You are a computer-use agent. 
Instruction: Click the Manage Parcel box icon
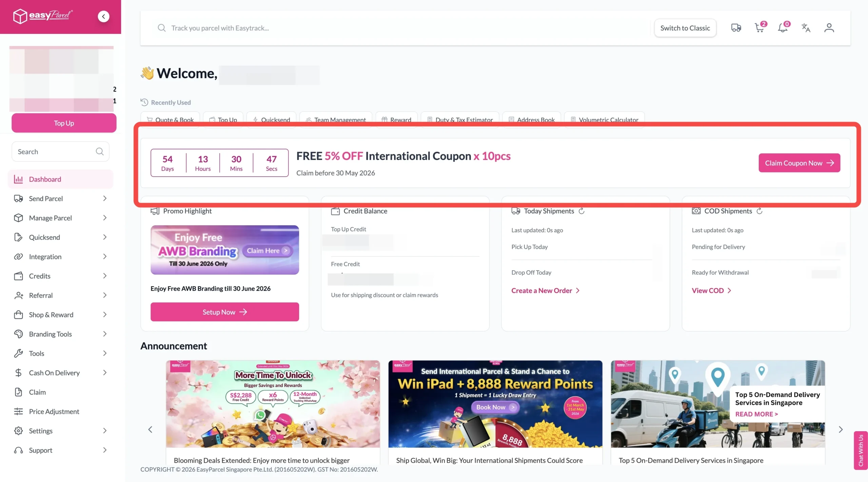coord(18,218)
